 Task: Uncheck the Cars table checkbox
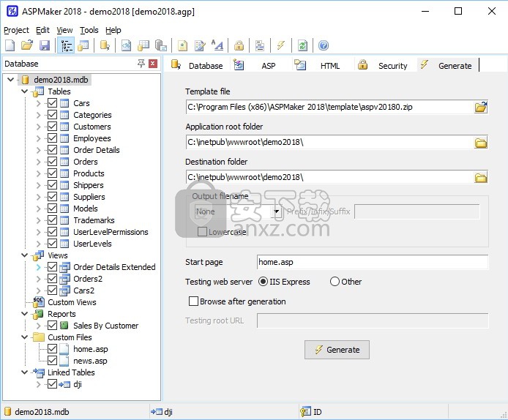point(52,103)
